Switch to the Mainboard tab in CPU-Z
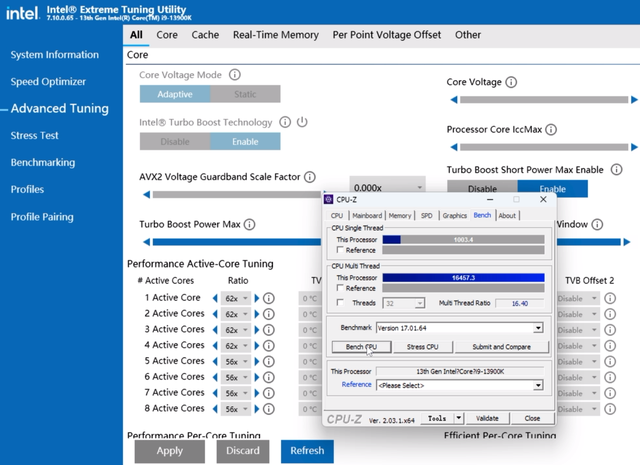Screen dimensions: 640x465 coord(367,215)
